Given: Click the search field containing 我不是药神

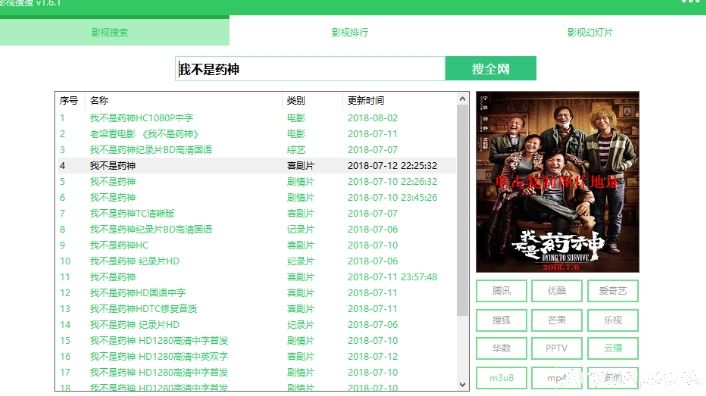Looking at the screenshot, I should click(x=310, y=69).
